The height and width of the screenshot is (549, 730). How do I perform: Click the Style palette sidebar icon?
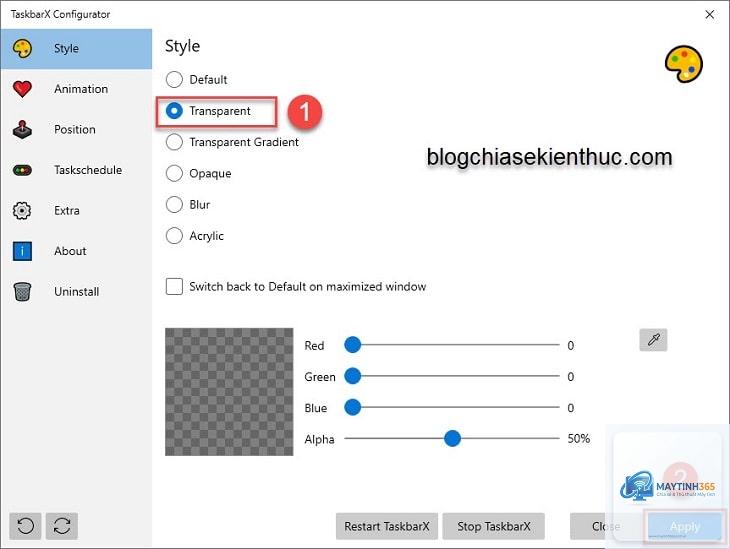tap(22, 48)
